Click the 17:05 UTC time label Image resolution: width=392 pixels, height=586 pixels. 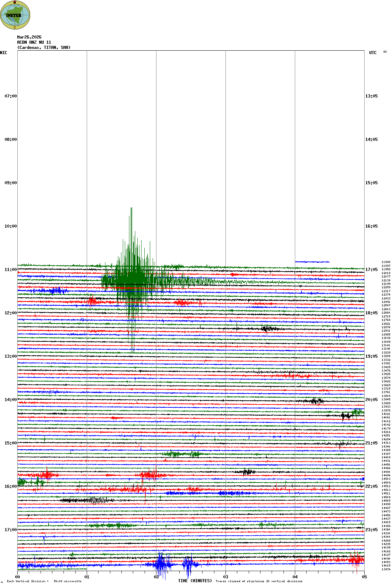[x=371, y=270]
